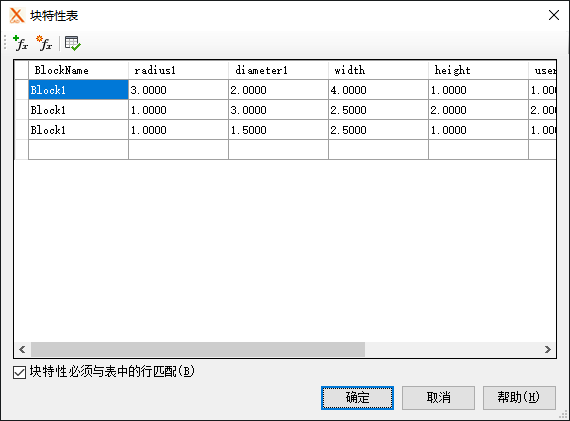This screenshot has height=421, width=570.
Task: Select the highlighted Block1 cell in first row
Action: [78, 90]
